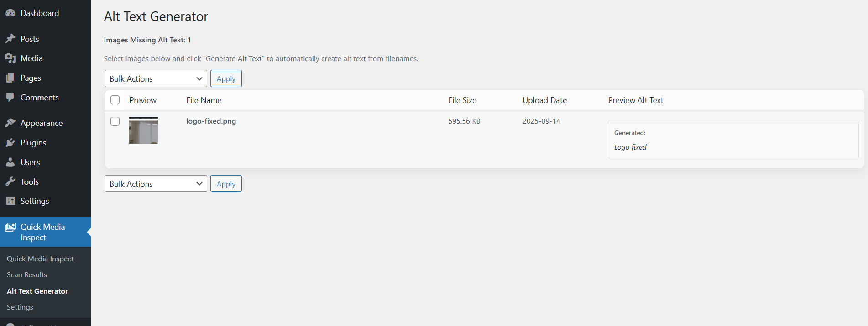Click the Appearance paintbrush icon

click(x=10, y=123)
